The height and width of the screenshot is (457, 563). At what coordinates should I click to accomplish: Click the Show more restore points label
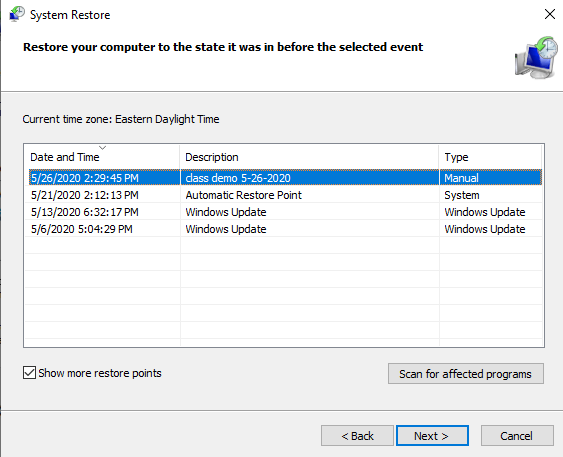[100, 373]
